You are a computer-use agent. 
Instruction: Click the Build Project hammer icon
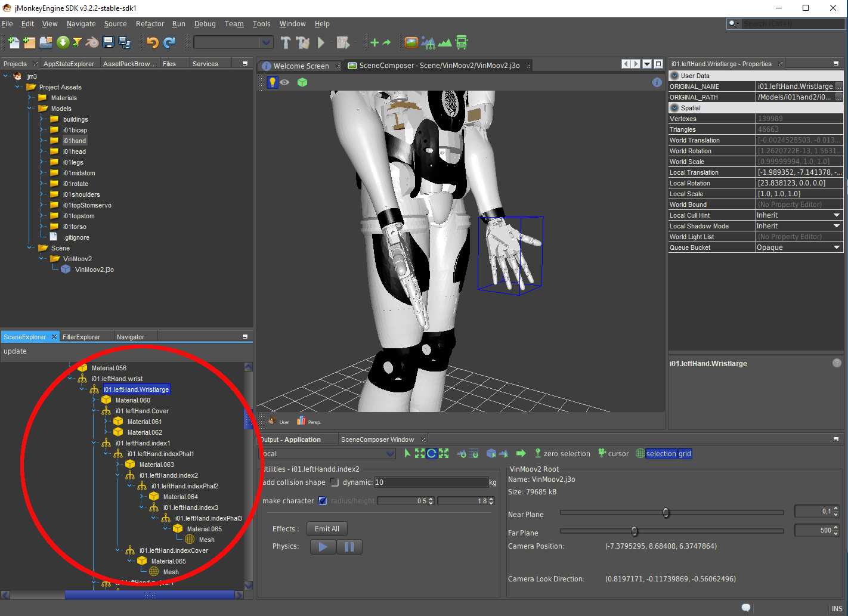286,42
